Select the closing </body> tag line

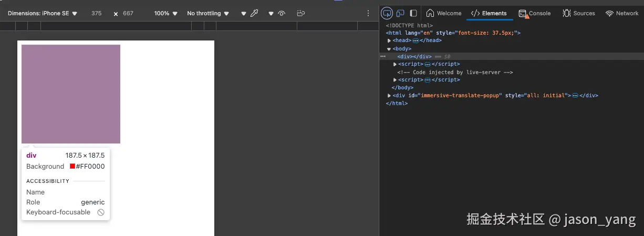(402, 88)
